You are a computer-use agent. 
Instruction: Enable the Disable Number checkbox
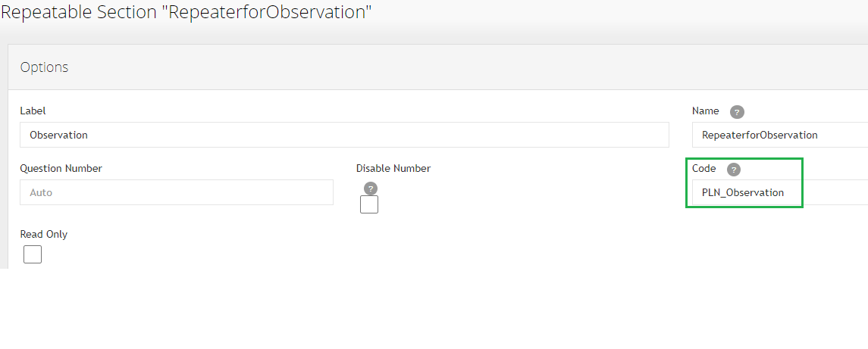tap(369, 204)
